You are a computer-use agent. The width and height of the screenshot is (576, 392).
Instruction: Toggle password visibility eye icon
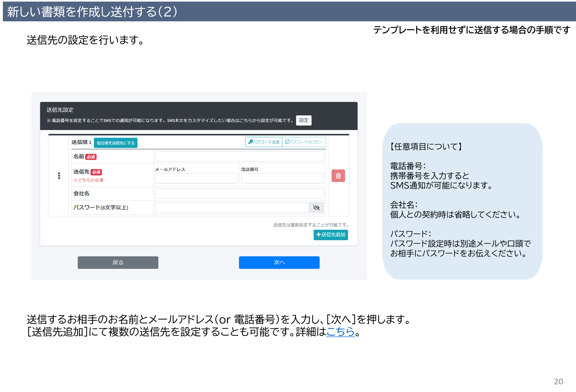(316, 208)
